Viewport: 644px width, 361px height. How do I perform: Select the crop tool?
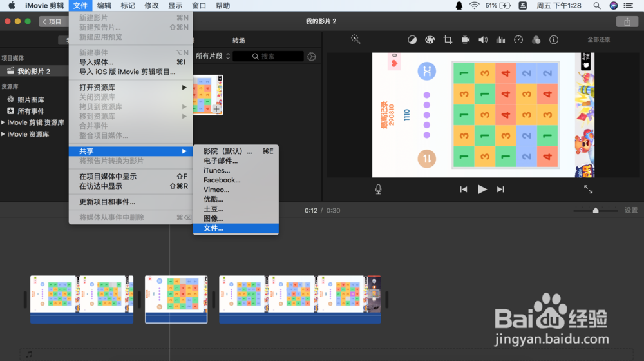448,40
